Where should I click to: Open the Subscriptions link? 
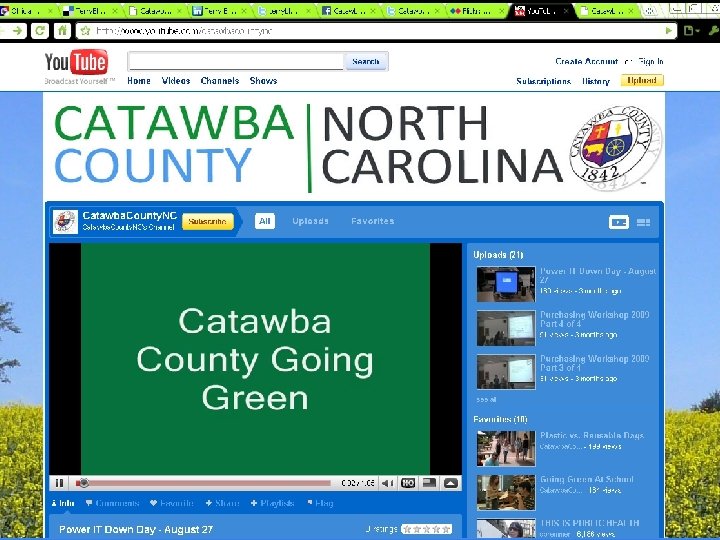pyautogui.click(x=544, y=81)
